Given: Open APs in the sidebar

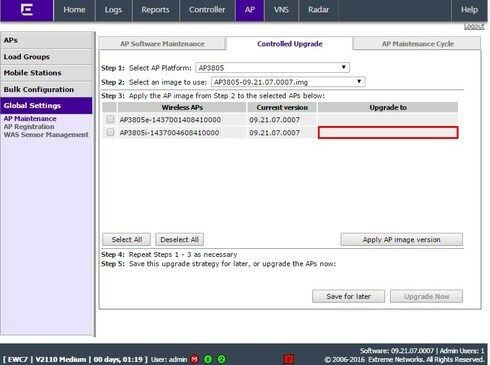Looking at the screenshot, I should pyautogui.click(x=46, y=40).
